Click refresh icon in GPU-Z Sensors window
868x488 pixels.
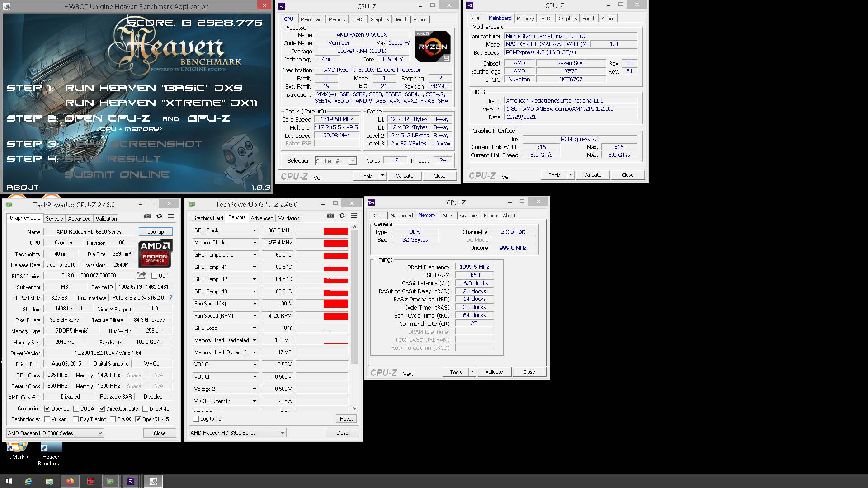(x=342, y=216)
